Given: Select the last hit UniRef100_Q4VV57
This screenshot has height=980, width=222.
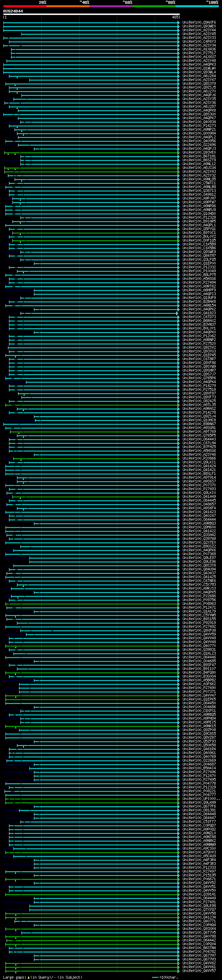Looking at the screenshot, I should click(x=199, y=971).
